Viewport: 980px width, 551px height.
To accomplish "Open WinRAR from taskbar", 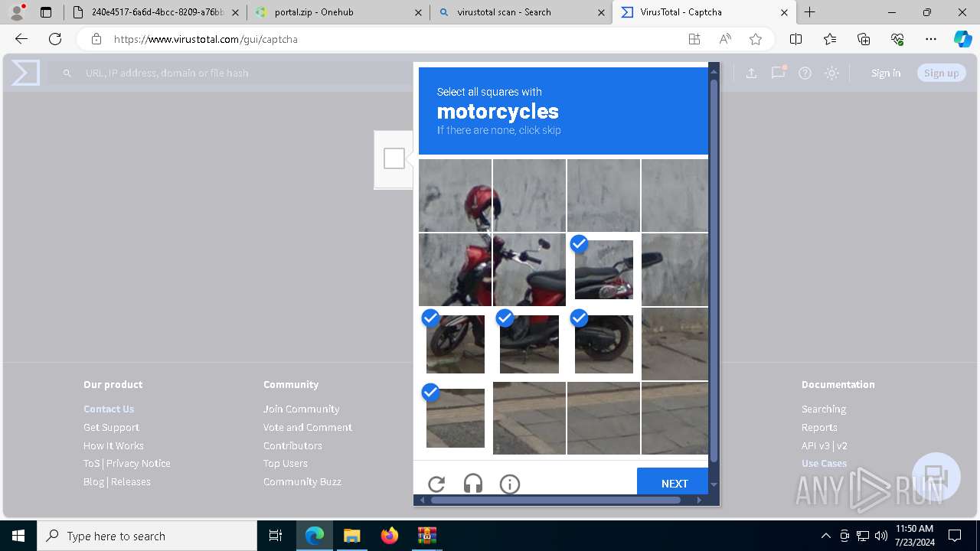I will tap(426, 536).
